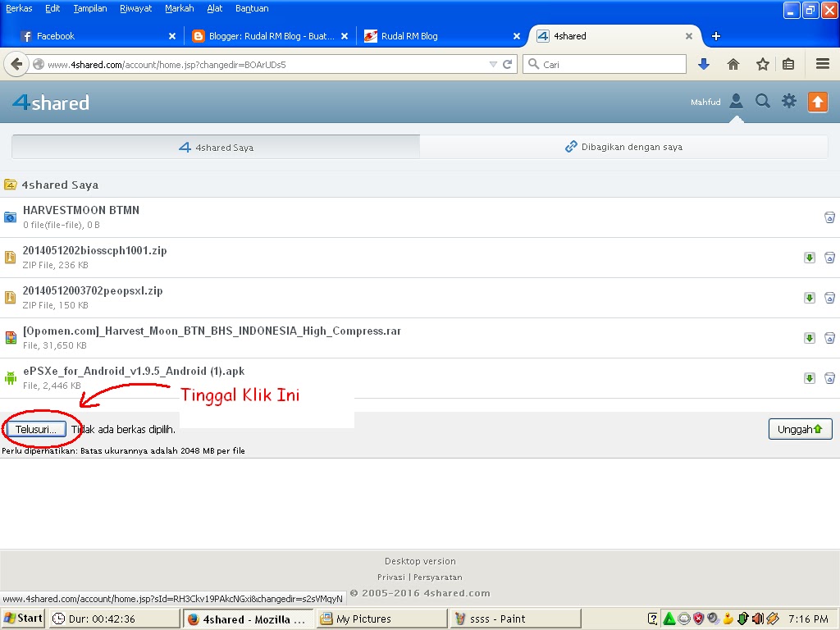The height and width of the screenshot is (630, 840).
Task: Open the file 2014051202biosscph1001.zip
Action: [94, 250]
